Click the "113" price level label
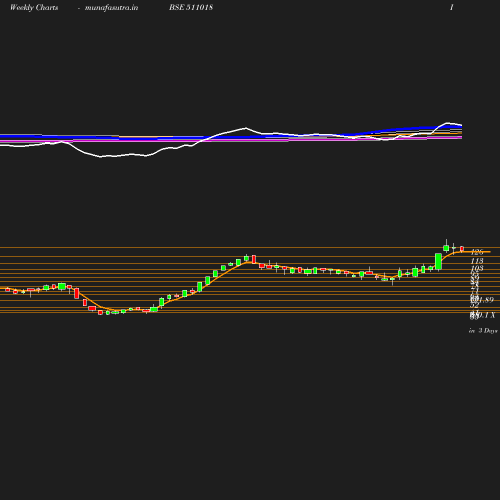The height and width of the screenshot is (500, 500). coord(477,261)
